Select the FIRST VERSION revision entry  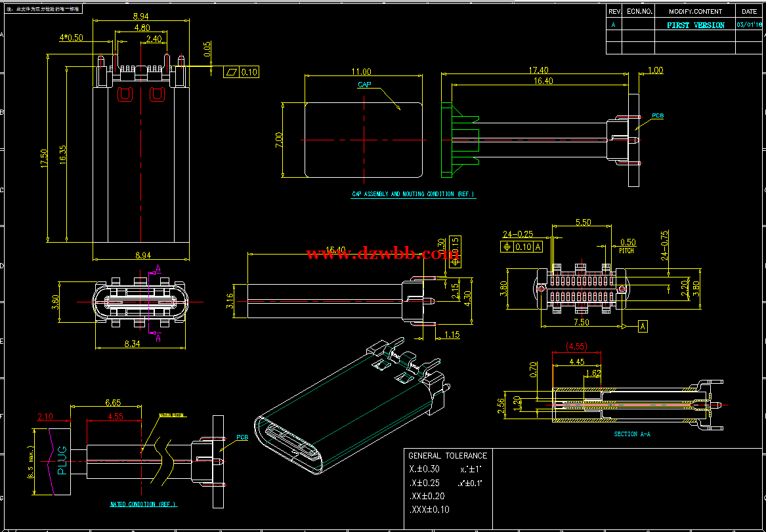[x=696, y=25]
